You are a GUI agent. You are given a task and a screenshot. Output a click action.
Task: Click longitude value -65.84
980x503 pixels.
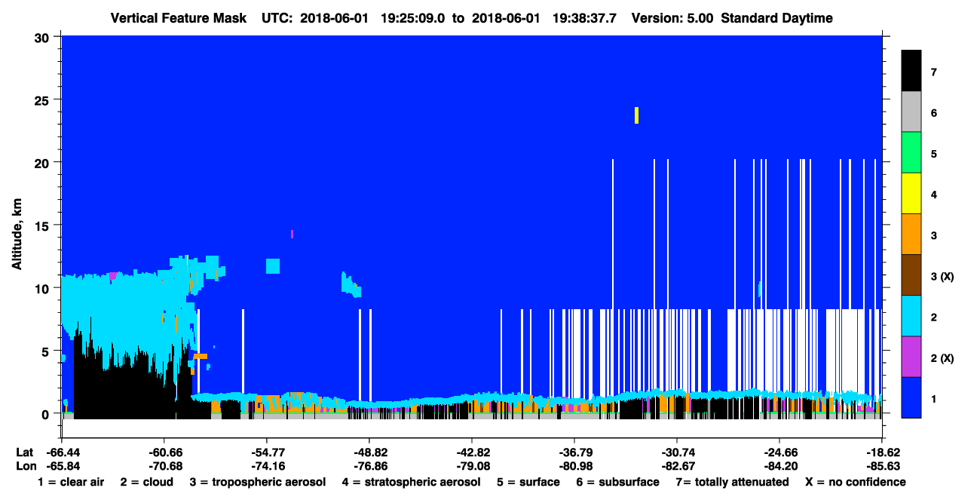pos(63,466)
